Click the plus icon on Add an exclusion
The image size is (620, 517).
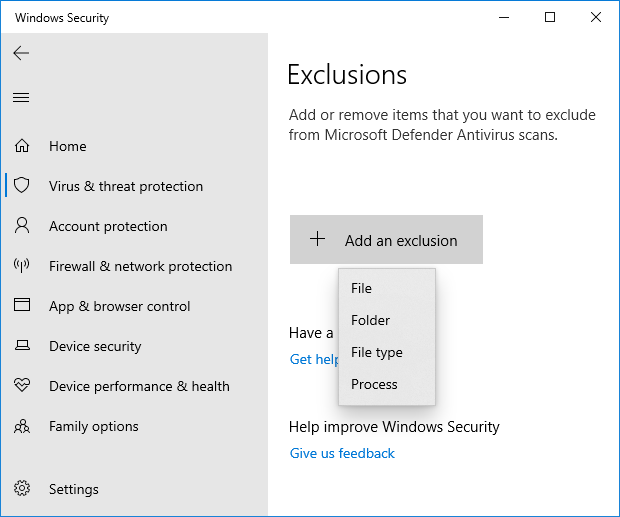tap(317, 239)
